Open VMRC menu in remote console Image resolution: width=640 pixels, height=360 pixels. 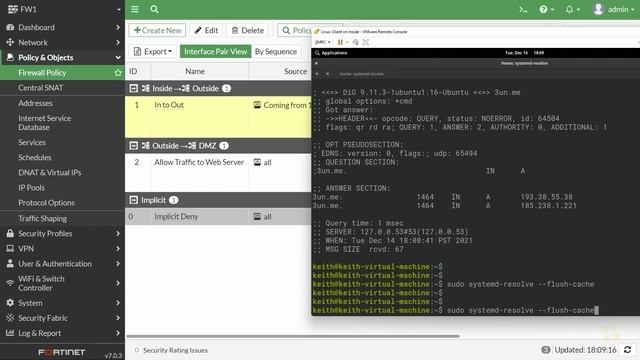pos(322,42)
